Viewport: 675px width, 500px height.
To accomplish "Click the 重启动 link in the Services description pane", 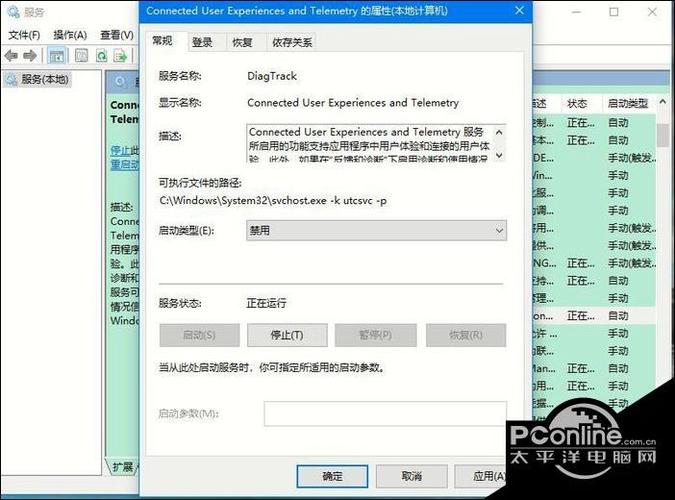I will tap(124, 165).
